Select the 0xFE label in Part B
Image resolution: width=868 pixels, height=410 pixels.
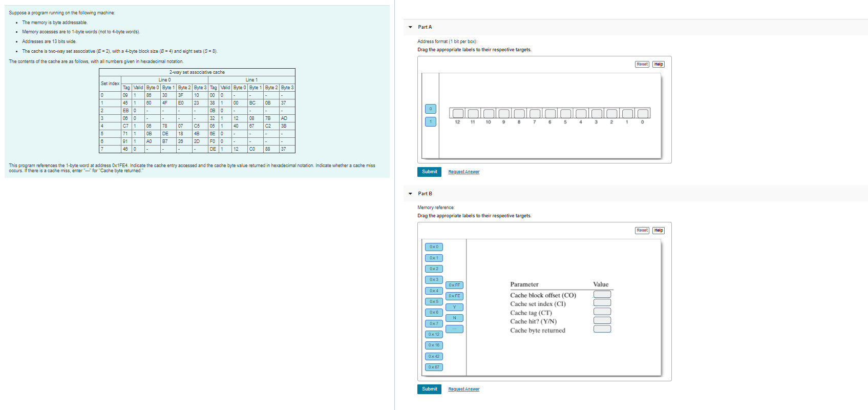454,296
